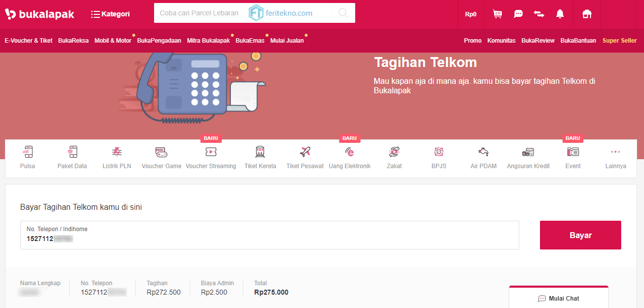Open the Rp0 balance

click(x=471, y=14)
